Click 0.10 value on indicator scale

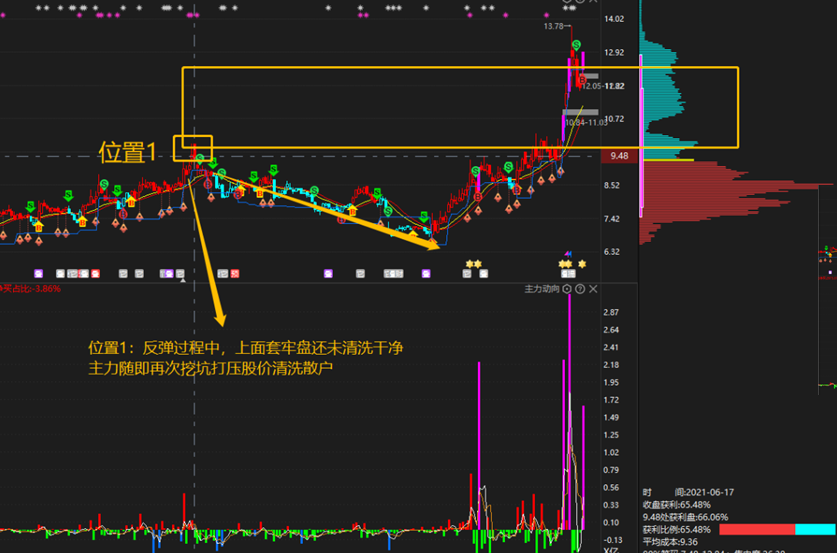tap(611, 523)
